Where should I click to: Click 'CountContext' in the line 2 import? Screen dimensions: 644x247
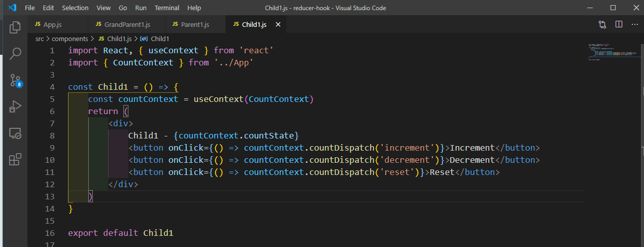143,63
